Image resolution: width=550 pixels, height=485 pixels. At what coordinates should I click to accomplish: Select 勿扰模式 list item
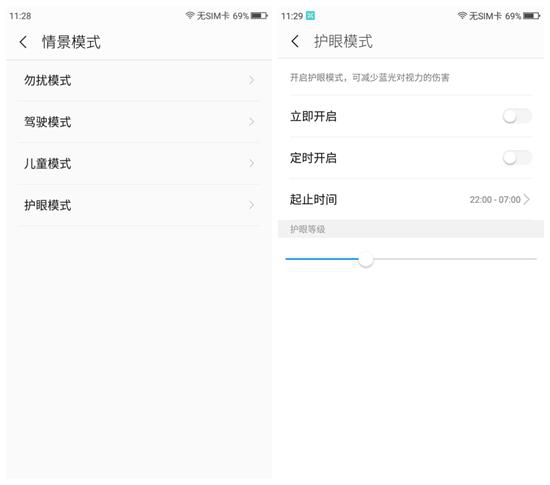[139, 81]
